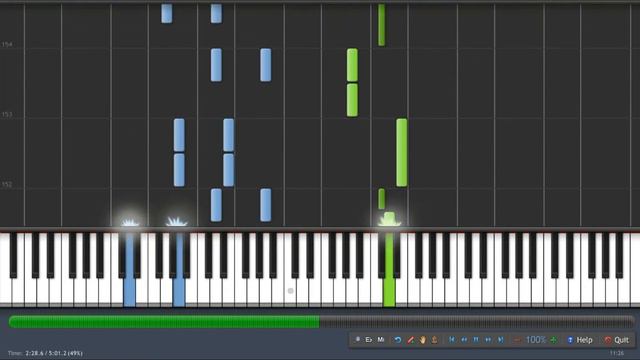The width and height of the screenshot is (640, 360).
Task: Open the Help button
Action: point(580,340)
